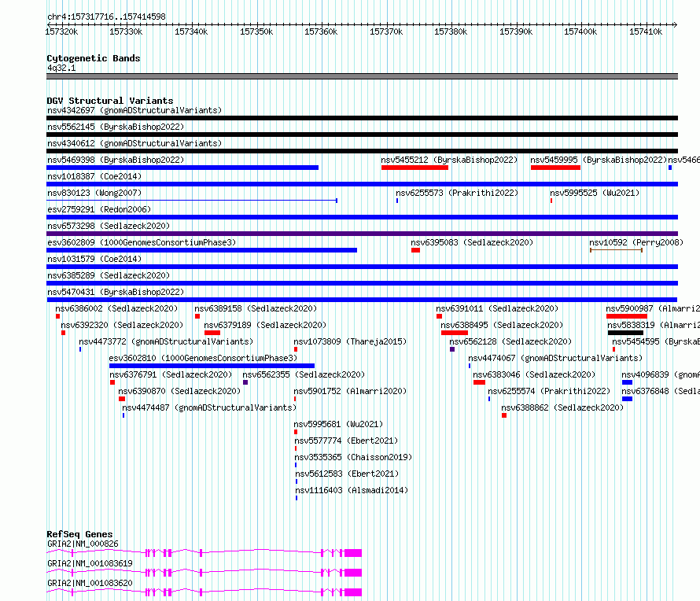This screenshot has height=601, width=700.
Task: Select the nsv830123 Wong2007 label
Action: (x=94, y=193)
